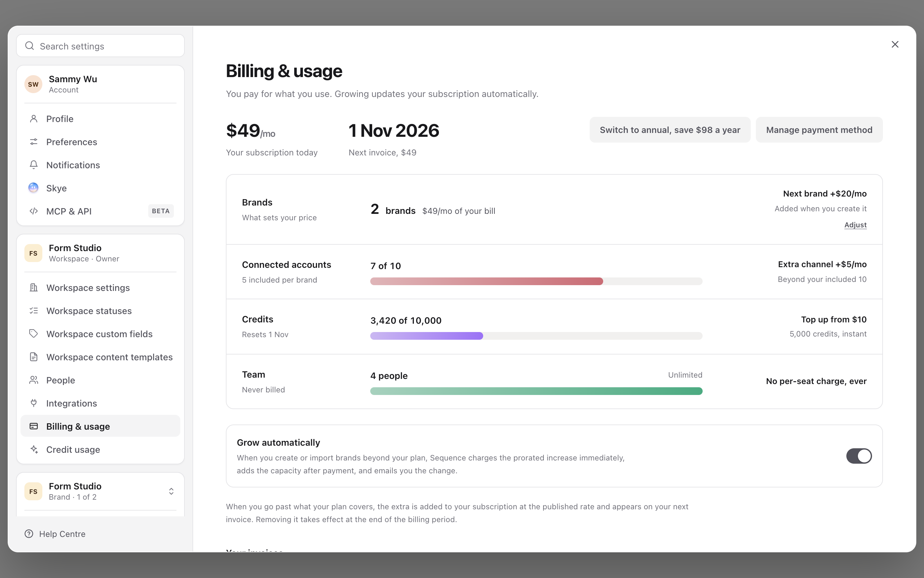Click the Notifications bell icon

point(34,165)
